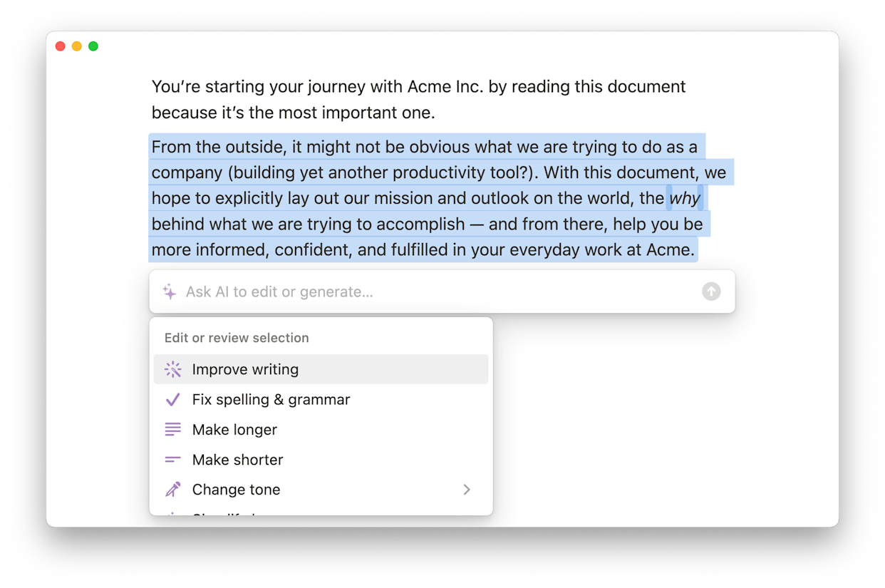Minimize the window using the yellow button
This screenshot has width=885, height=588.
coord(77,46)
